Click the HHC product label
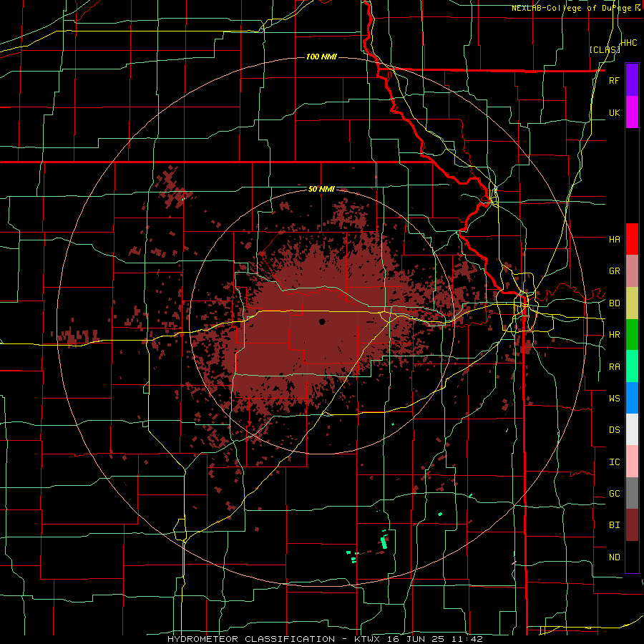Viewport: 644px width, 644px height. [629, 43]
